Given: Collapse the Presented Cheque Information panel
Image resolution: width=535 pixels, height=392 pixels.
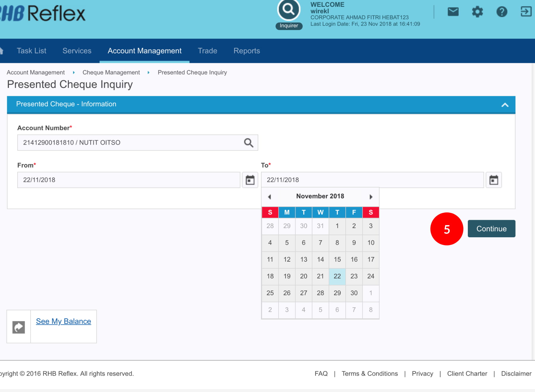Looking at the screenshot, I should coord(505,105).
